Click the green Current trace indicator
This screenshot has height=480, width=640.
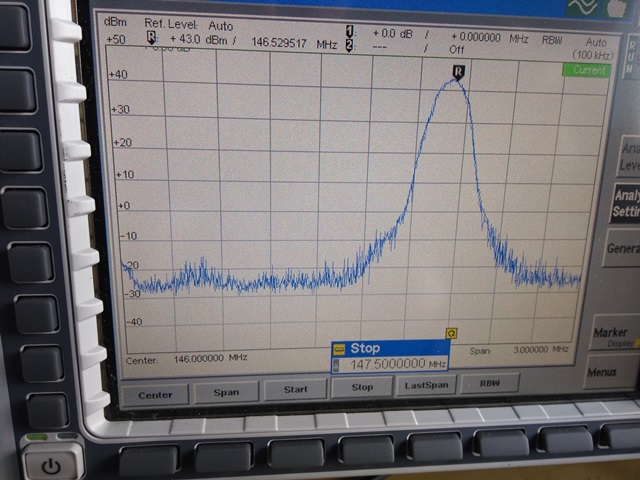pyautogui.click(x=585, y=70)
